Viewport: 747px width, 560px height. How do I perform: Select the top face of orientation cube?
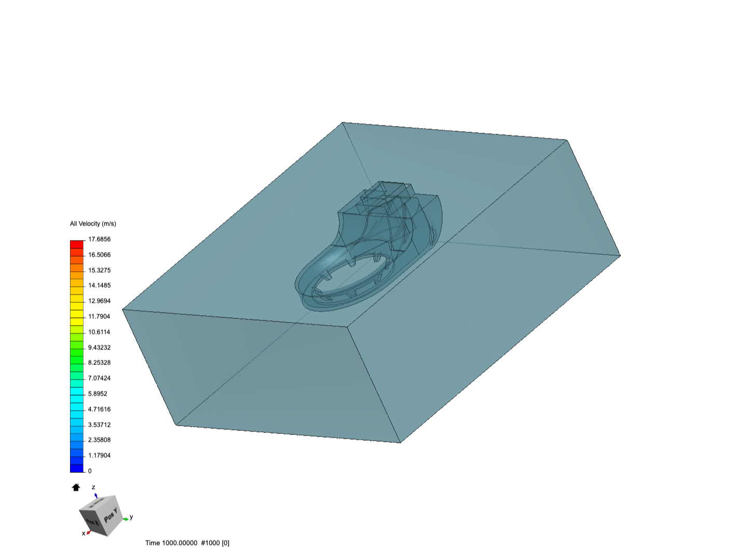click(97, 503)
